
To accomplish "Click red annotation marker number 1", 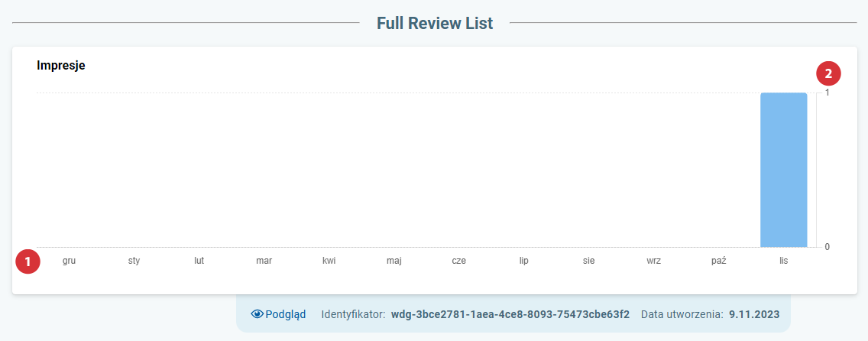I will pyautogui.click(x=28, y=261).
